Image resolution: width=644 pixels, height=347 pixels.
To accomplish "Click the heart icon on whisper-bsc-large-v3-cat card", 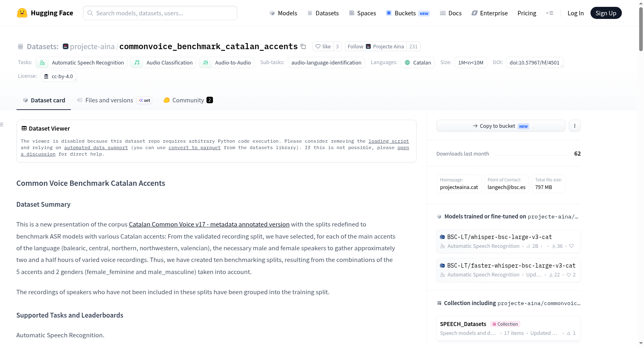I will pos(572,246).
